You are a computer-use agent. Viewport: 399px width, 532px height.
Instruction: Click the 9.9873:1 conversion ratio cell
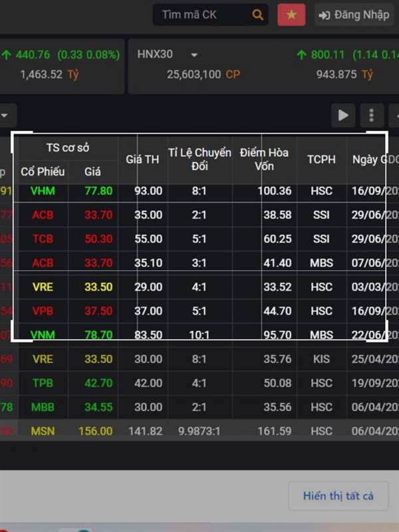click(199, 431)
